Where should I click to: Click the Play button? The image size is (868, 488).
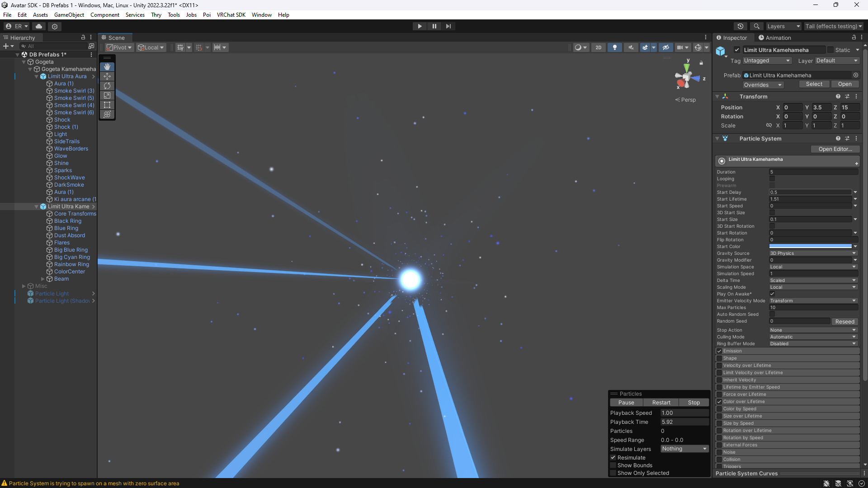[x=420, y=26]
